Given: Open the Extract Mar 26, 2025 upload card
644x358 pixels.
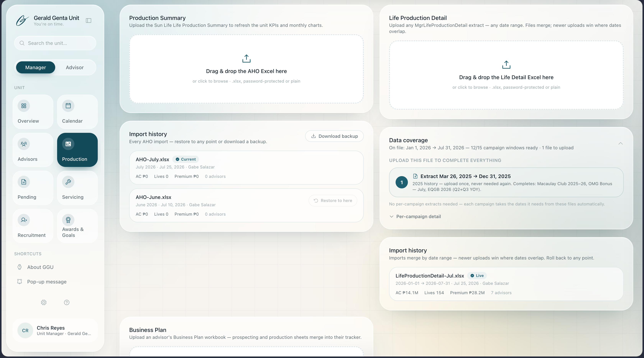Looking at the screenshot, I should click(x=506, y=182).
